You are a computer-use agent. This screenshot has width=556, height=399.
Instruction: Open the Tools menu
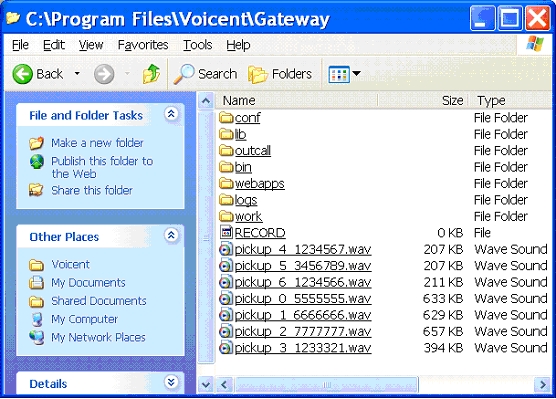tap(198, 45)
